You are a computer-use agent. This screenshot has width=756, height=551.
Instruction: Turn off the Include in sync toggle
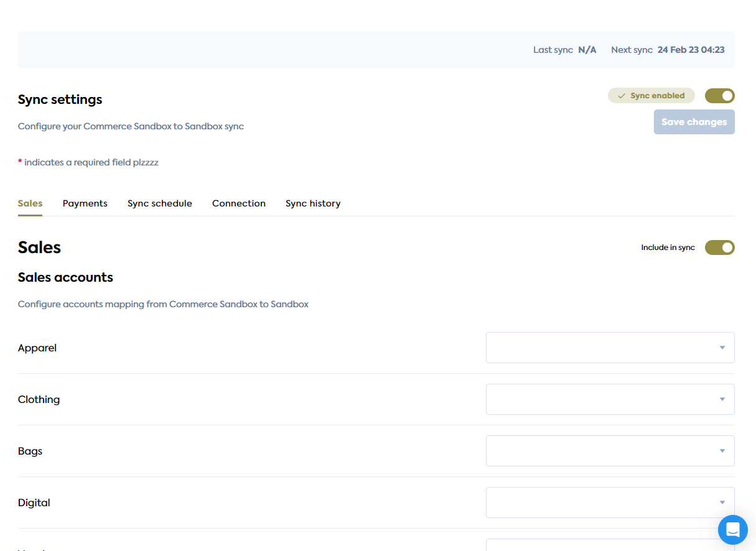(x=719, y=248)
